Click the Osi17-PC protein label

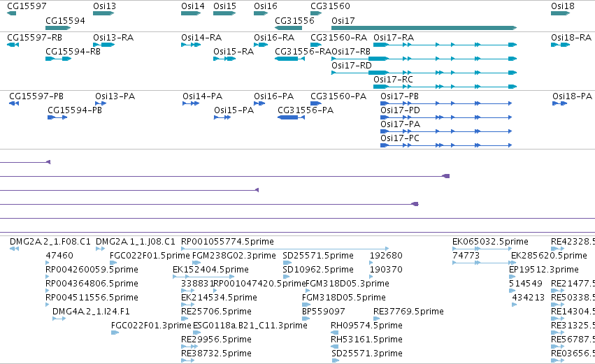(x=400, y=138)
